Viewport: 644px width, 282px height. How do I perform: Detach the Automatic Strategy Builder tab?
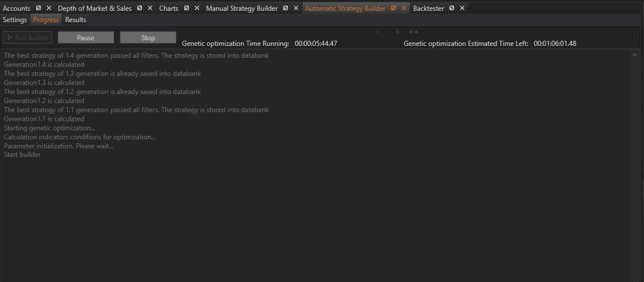click(x=394, y=8)
